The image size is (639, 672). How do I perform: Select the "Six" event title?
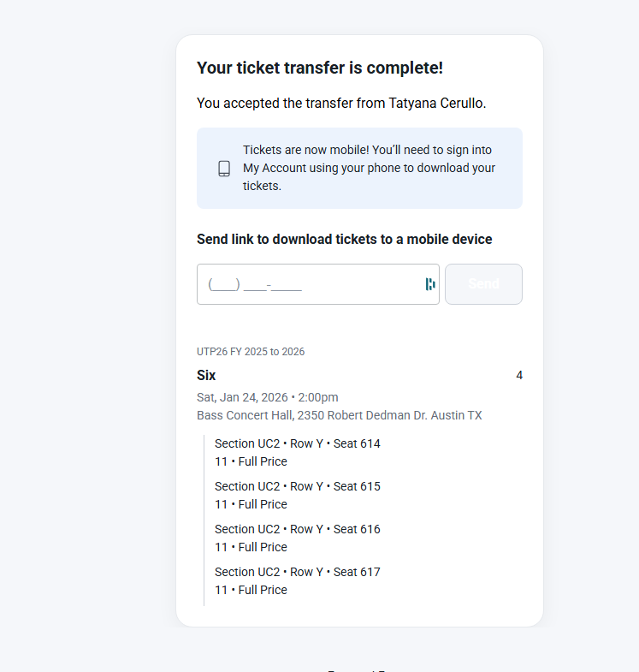tap(206, 375)
